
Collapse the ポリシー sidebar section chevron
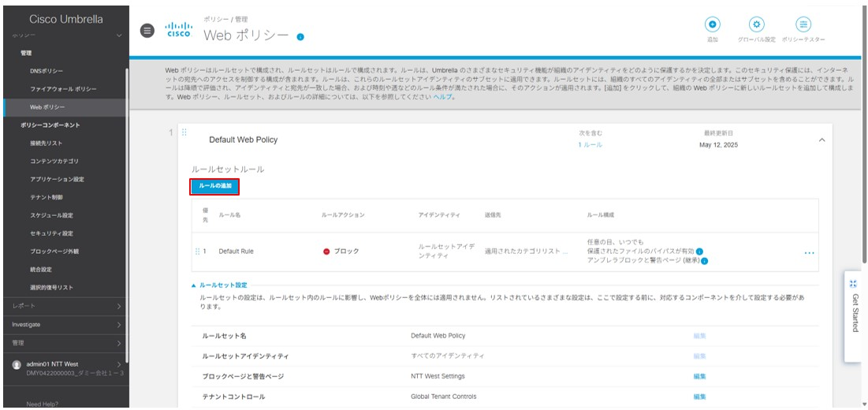pyautogui.click(x=118, y=36)
